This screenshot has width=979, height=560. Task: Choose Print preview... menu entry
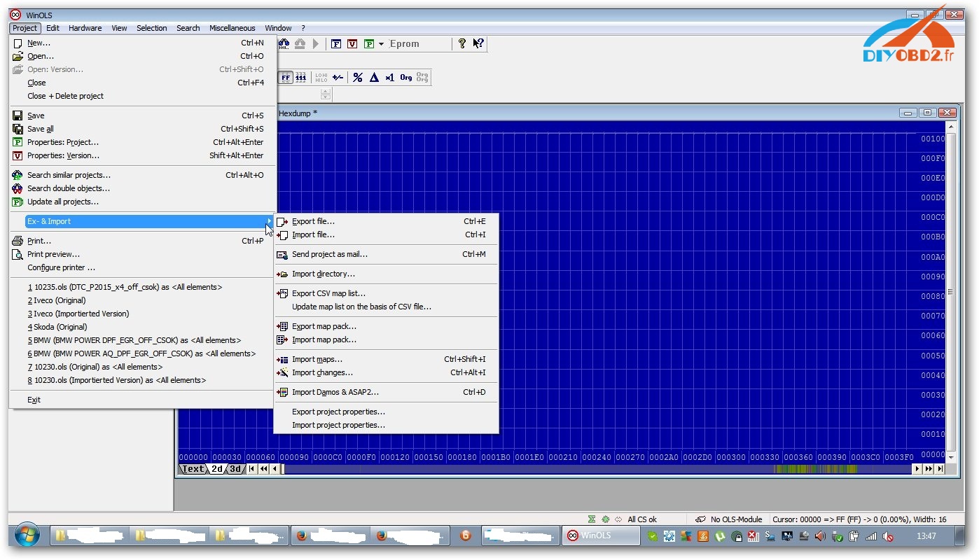(141, 254)
